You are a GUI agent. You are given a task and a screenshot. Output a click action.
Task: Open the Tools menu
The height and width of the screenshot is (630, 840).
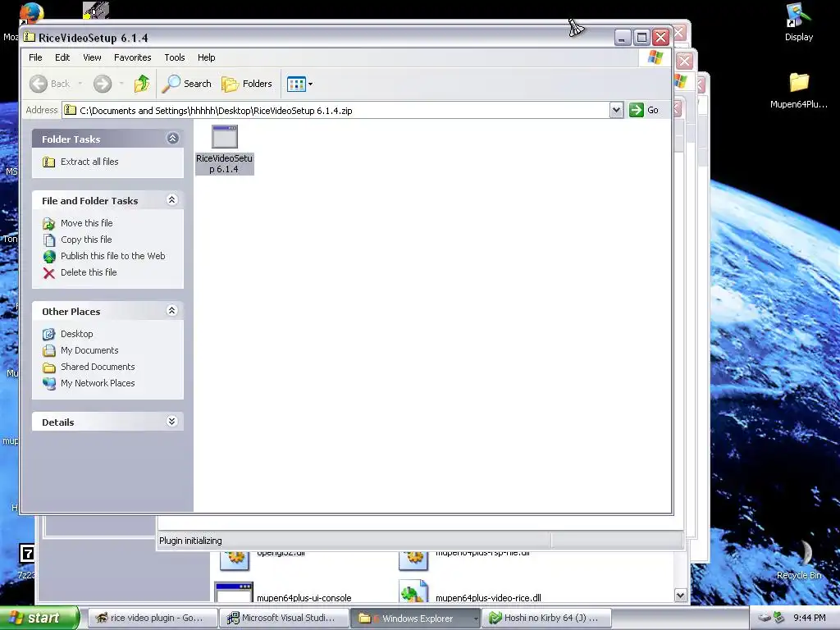175,57
